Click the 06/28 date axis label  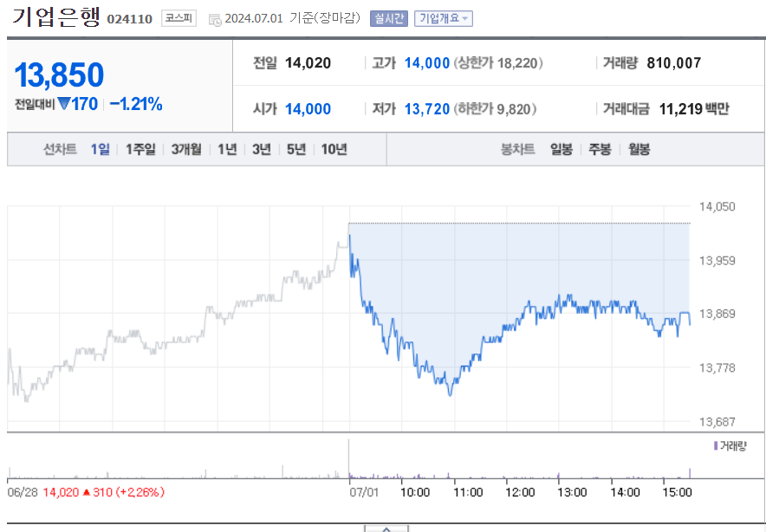coord(23,492)
